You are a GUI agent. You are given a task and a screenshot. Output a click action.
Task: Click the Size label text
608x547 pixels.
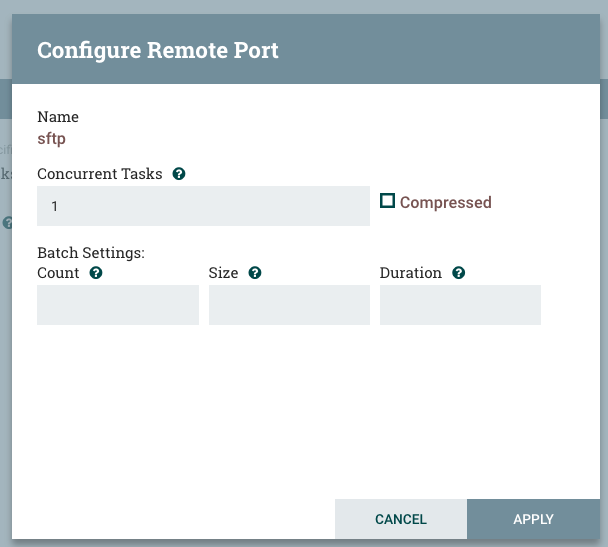(x=223, y=272)
